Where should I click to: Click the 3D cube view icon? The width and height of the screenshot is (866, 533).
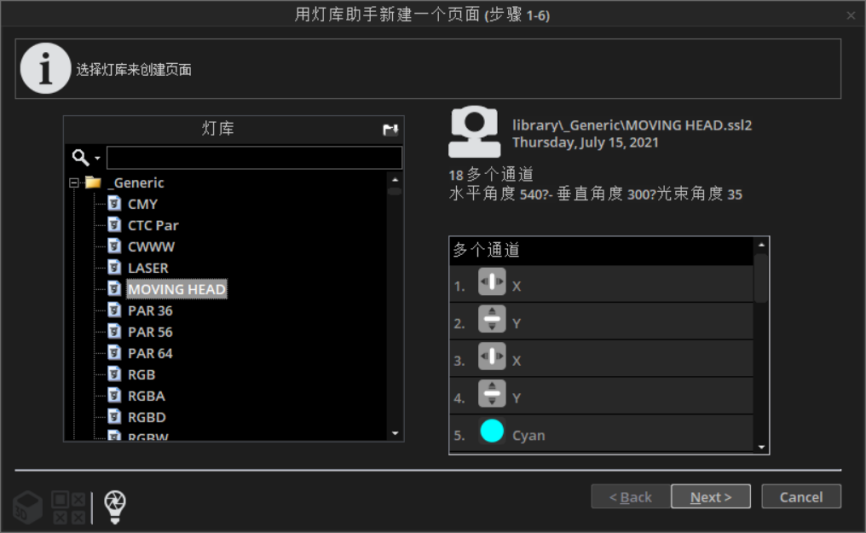28,507
